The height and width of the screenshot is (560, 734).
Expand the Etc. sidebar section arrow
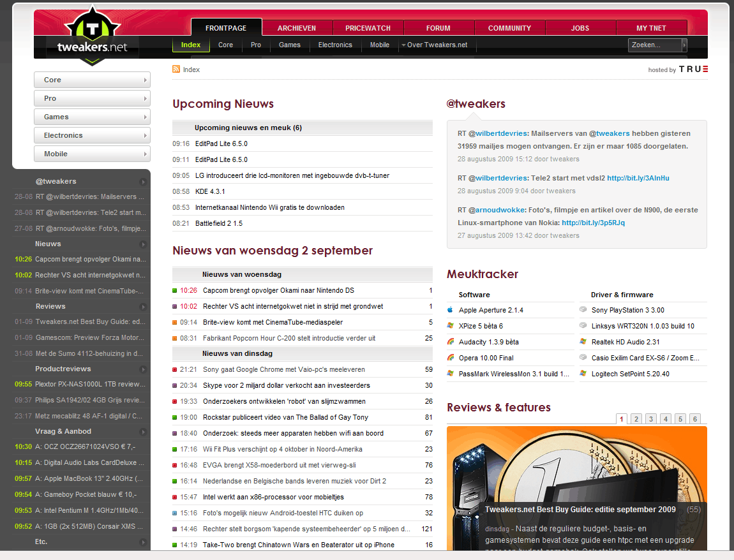coord(143,542)
